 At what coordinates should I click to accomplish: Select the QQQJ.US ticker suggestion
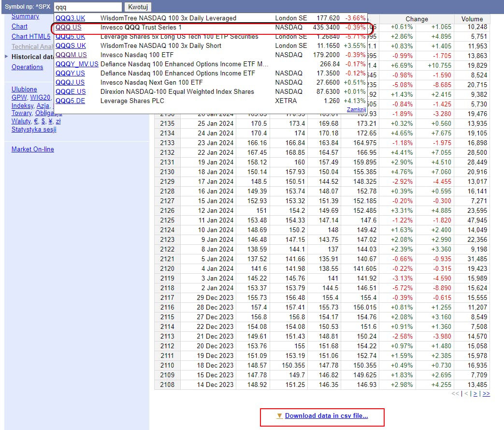[x=70, y=82]
